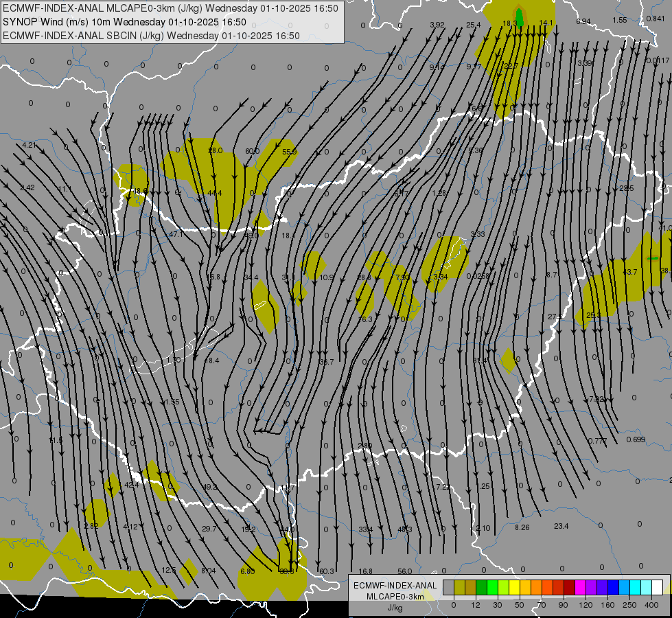Click the J/kg unit label in legend
672x618 pixels.
(x=395, y=608)
